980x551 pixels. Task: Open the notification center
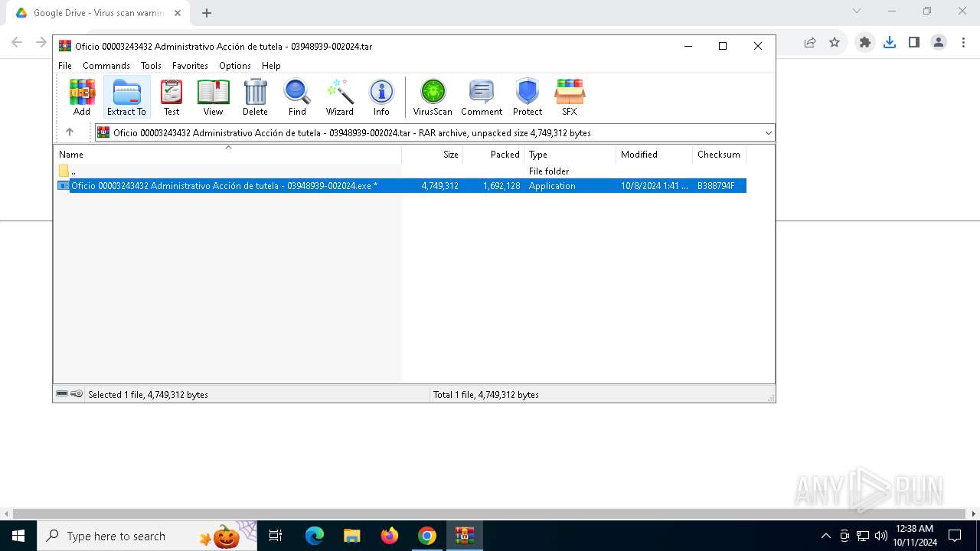tap(955, 536)
